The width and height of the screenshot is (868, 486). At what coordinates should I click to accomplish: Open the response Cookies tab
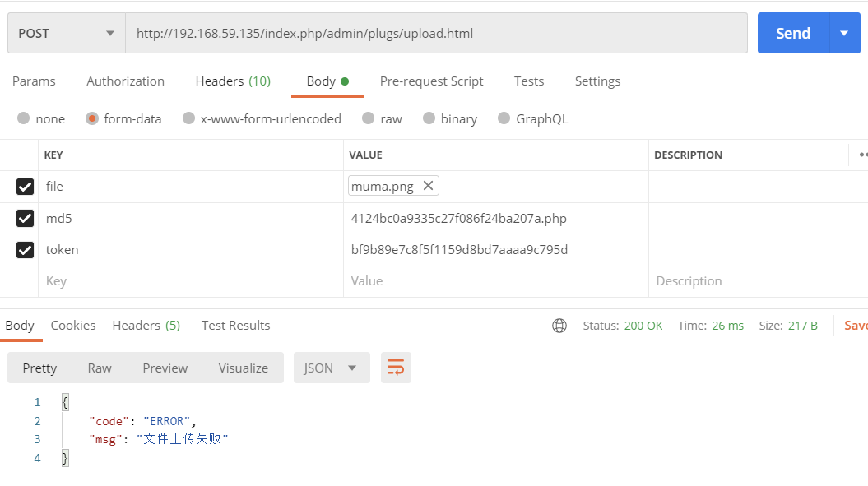[x=73, y=326]
